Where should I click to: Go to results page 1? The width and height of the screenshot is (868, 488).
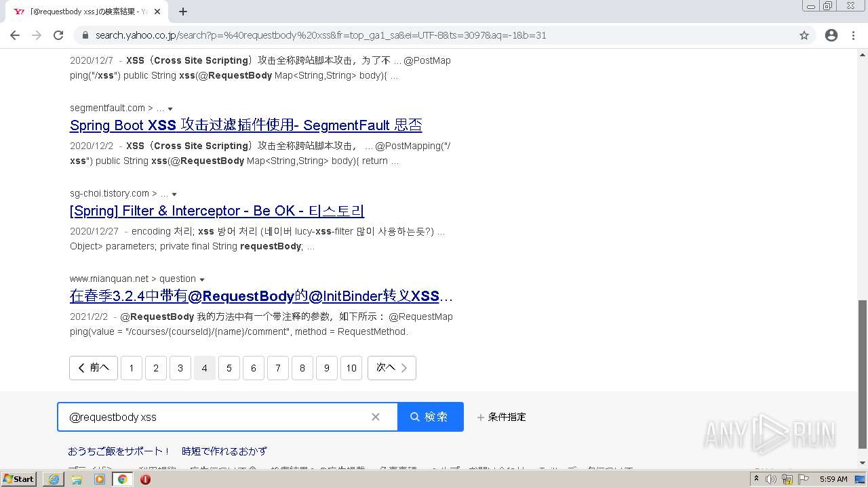click(x=132, y=368)
